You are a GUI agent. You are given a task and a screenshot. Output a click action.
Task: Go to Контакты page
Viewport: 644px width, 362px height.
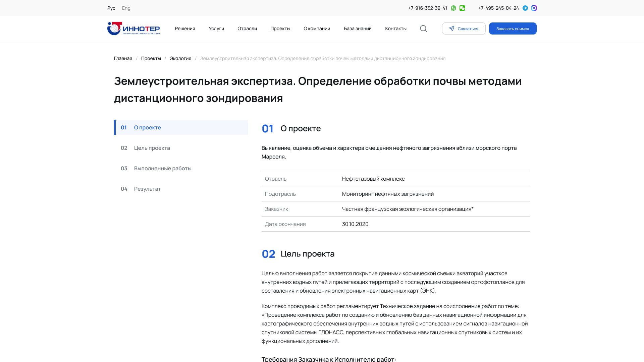[x=396, y=28]
